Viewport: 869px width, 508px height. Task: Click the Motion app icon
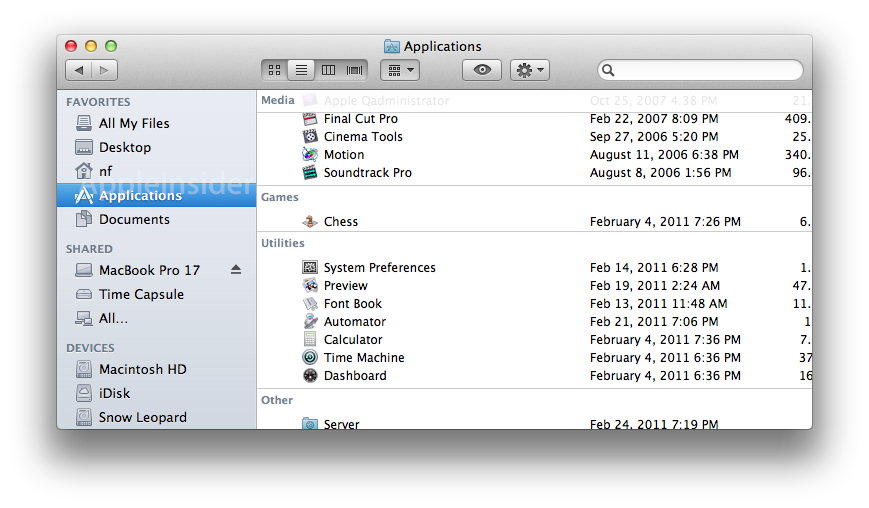click(x=310, y=155)
